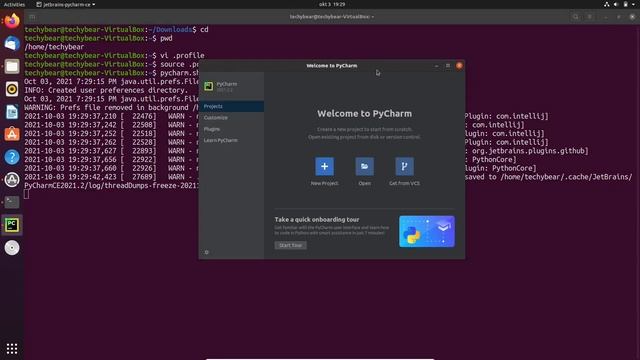Close the Welcome to PyCharm window
Viewport: 640px width, 360px height.
tap(459, 66)
